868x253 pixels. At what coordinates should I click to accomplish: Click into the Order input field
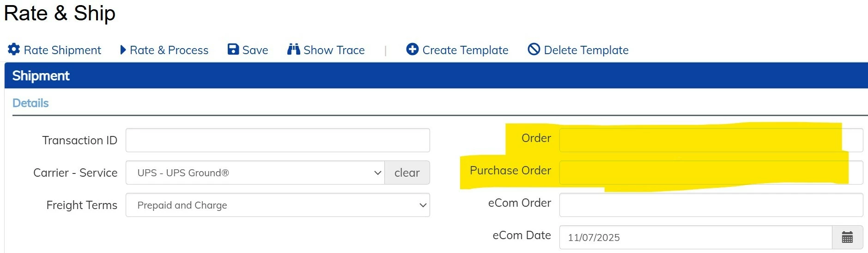(x=710, y=140)
